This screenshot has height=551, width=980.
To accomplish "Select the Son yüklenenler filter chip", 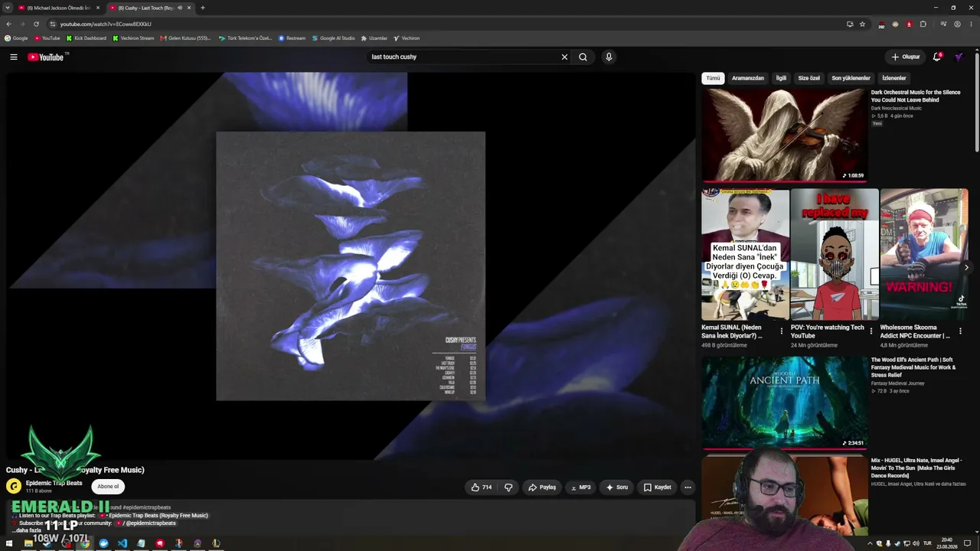I will click(x=851, y=78).
